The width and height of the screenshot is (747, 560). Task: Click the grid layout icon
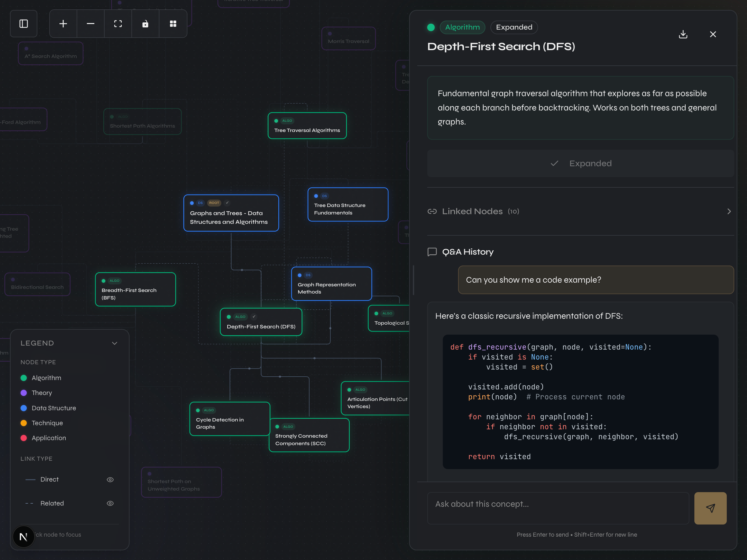[x=173, y=24]
